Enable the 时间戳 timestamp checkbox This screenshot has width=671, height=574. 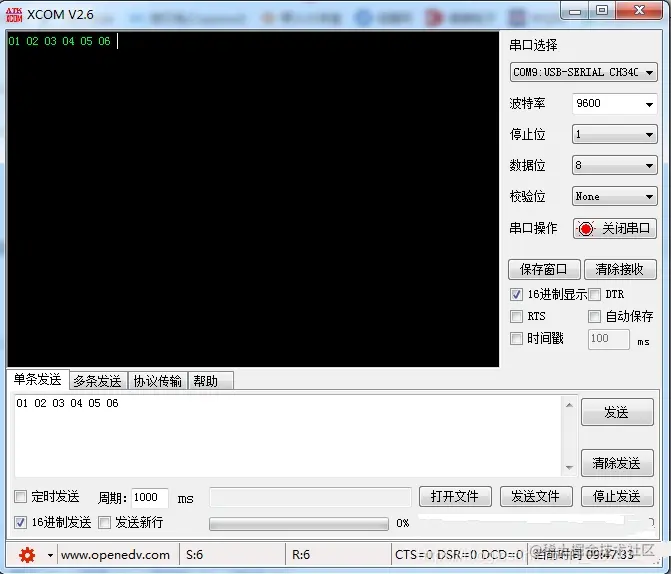click(516, 339)
